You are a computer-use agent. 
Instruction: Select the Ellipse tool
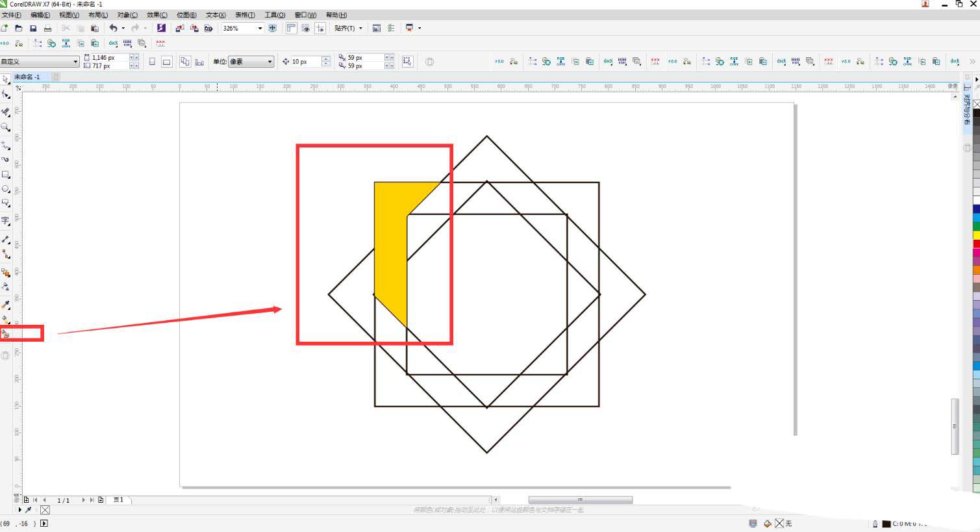(x=6, y=189)
